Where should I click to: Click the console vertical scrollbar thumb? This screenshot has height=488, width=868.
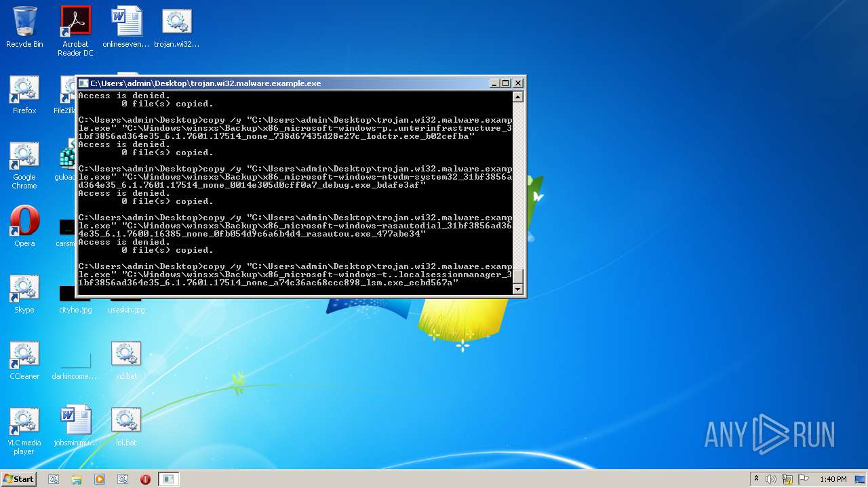(518, 277)
